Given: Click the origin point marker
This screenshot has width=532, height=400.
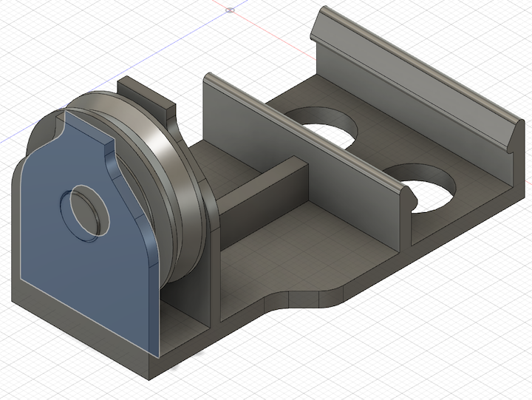Looking at the screenshot, I should (230, 10).
